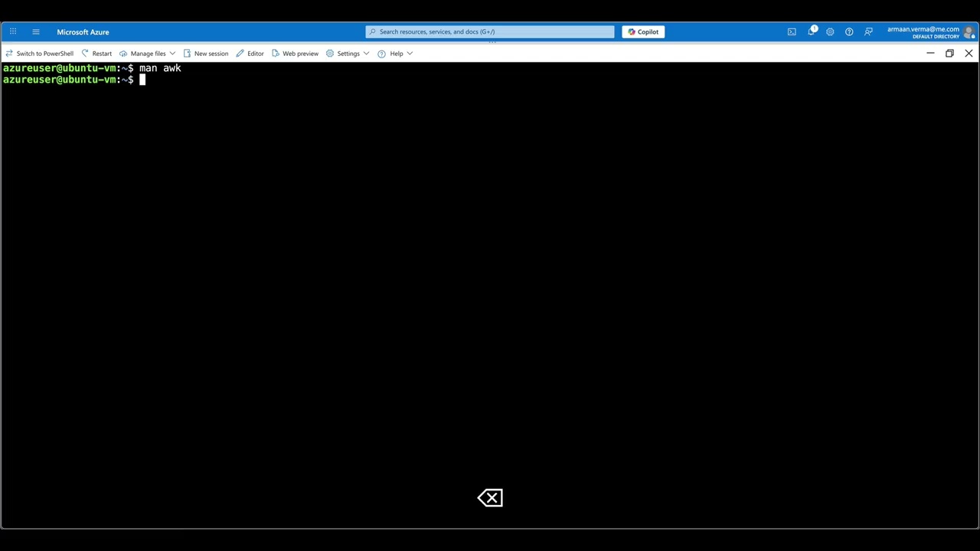Open the Manage files menu
The width and height of the screenshot is (980, 551).
(x=147, y=54)
